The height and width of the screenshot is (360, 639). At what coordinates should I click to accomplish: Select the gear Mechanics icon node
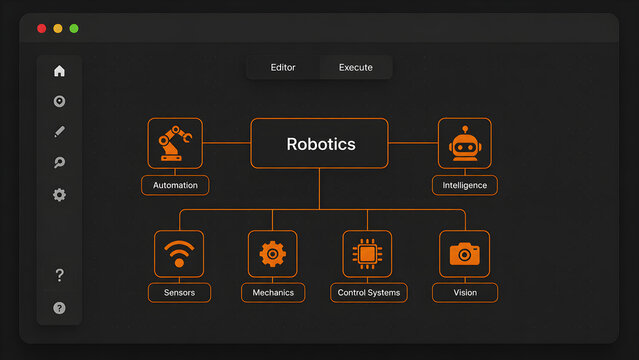[273, 254]
